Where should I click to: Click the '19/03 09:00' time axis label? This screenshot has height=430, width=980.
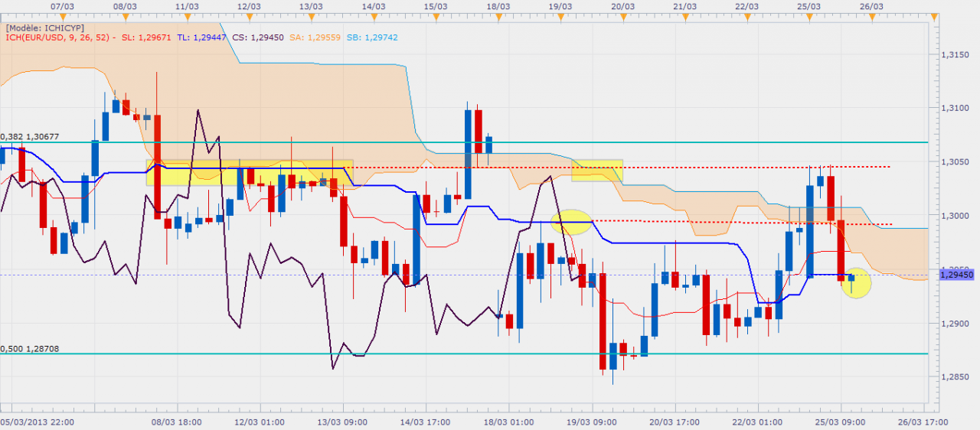591,422
